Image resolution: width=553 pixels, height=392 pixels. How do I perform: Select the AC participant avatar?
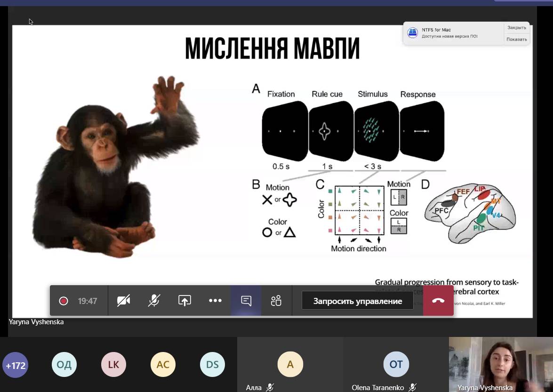pyautogui.click(x=163, y=365)
